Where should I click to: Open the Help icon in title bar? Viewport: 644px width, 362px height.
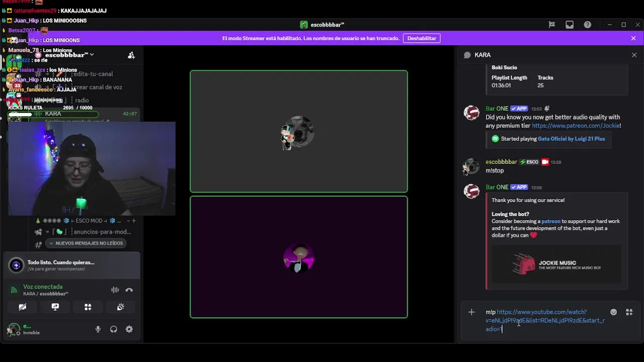pos(587,25)
